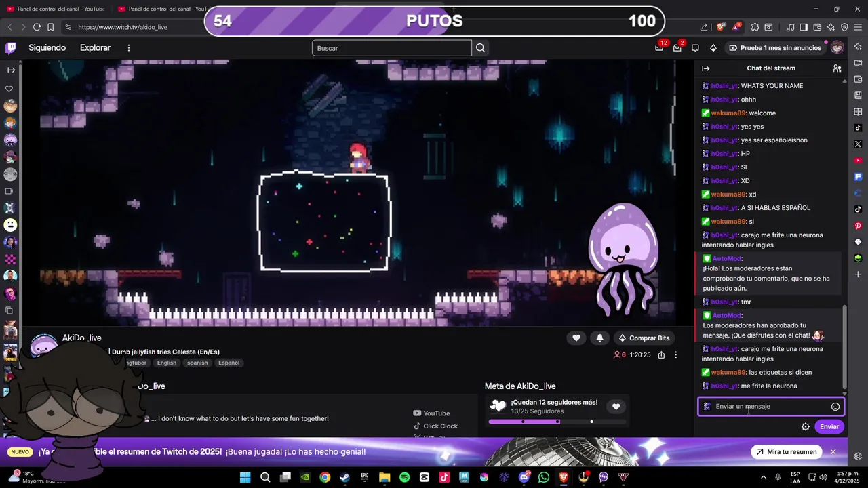Screen dimensions: 868x488
Task: Collapse the stream chat panel
Action: tap(705, 68)
